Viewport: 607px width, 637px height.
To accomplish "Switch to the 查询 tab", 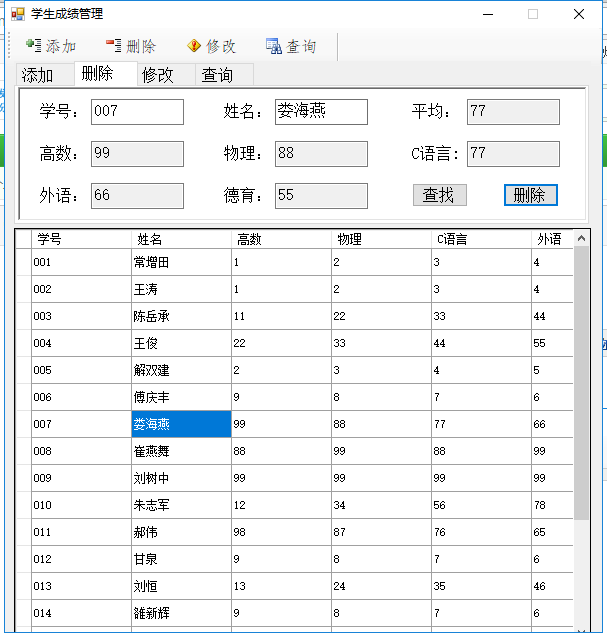I will pos(224,75).
